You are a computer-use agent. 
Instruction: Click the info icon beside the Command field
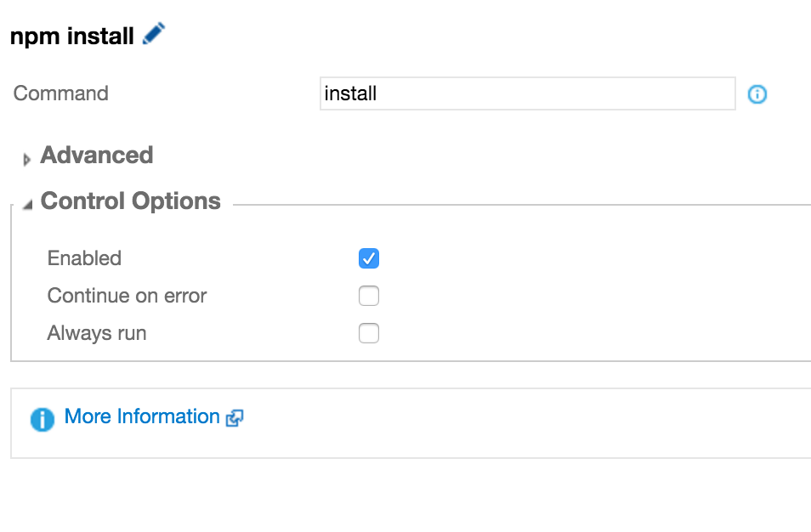tap(757, 94)
